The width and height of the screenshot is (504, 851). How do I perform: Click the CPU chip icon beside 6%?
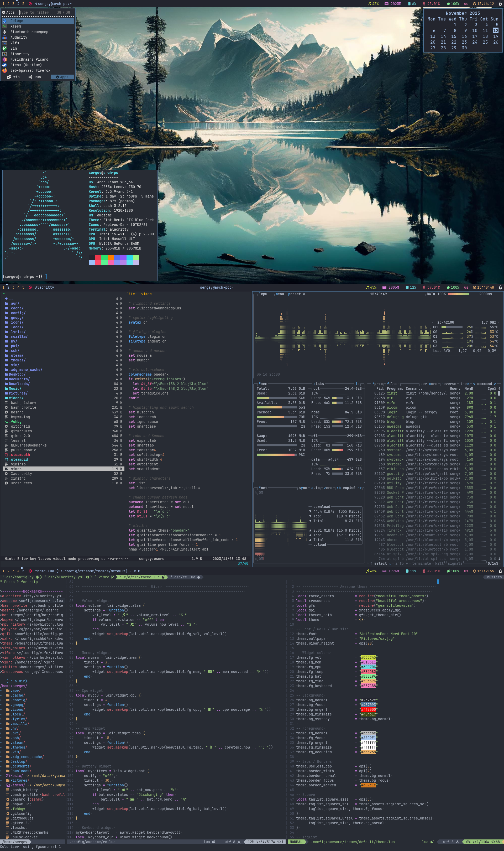(x=409, y=4)
